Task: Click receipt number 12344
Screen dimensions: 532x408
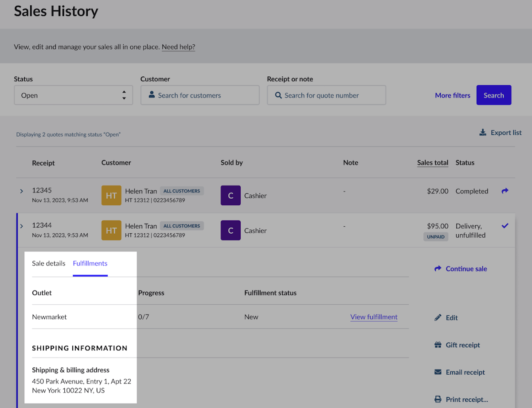Action: pyautogui.click(x=42, y=225)
